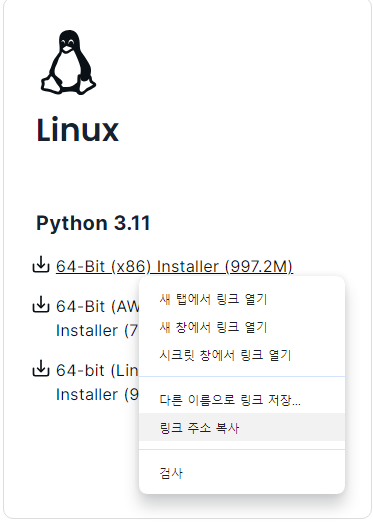Choose '새 창에서 링크 열기' menu entry
Image resolution: width=373 pixels, height=524 pixels.
[242, 328]
